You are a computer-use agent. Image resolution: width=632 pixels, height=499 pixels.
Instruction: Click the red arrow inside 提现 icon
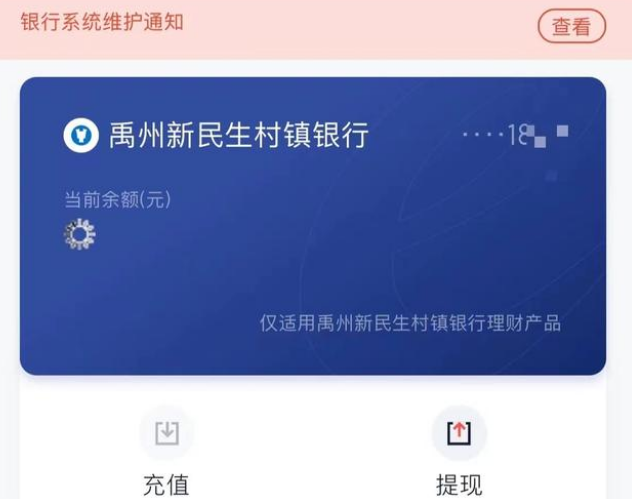(459, 430)
